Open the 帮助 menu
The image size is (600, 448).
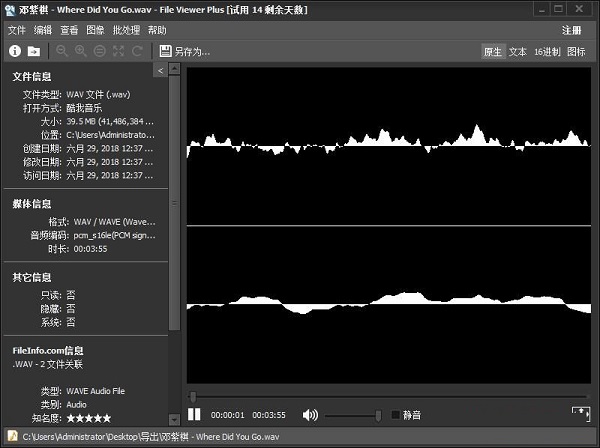[x=157, y=30]
